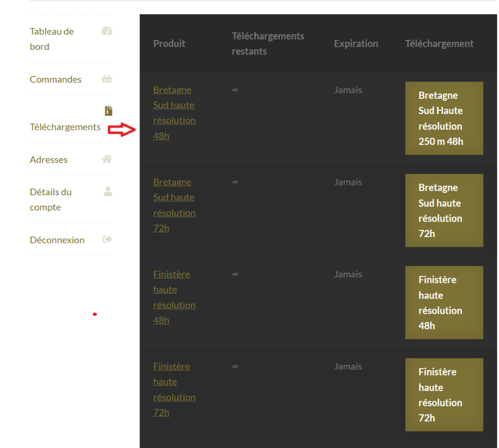This screenshot has height=448, width=499.
Task: Click the Téléchargements file archive icon
Action: [x=108, y=111]
